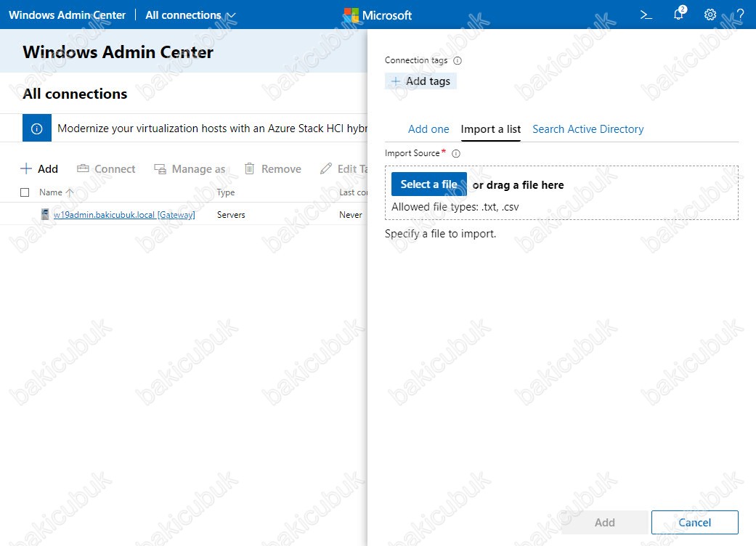Click the Last connected column header
The image size is (756, 546).
(x=354, y=192)
